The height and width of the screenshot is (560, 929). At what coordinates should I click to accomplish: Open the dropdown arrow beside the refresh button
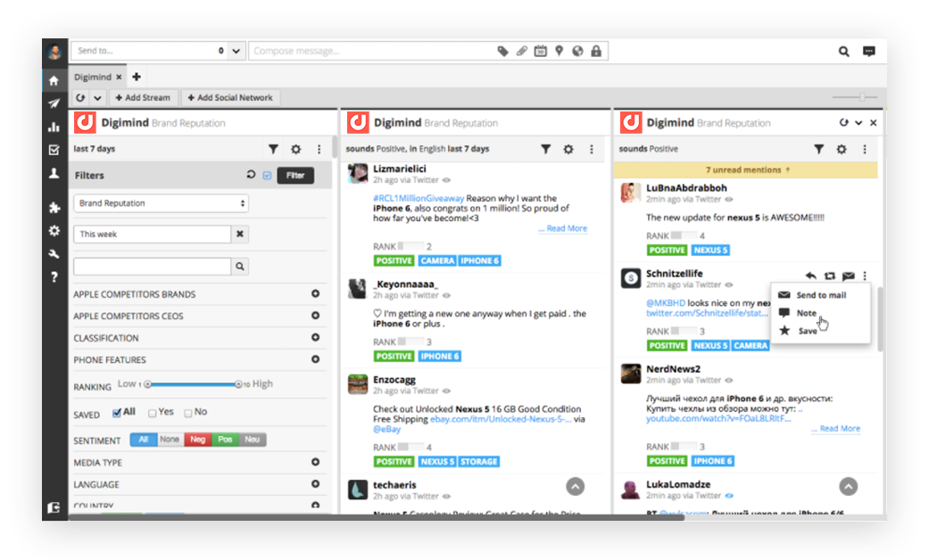[x=97, y=98]
